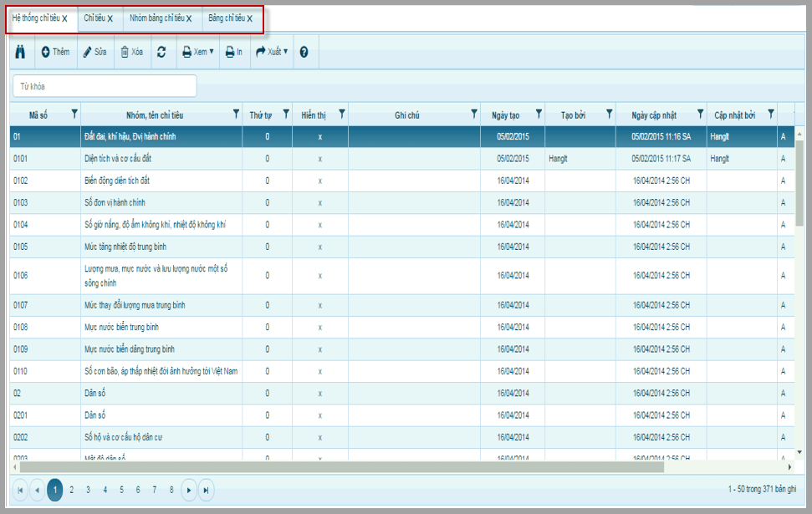The image size is (812, 514).
Task: Go to page 6 in pager
Action: pyautogui.click(x=138, y=490)
